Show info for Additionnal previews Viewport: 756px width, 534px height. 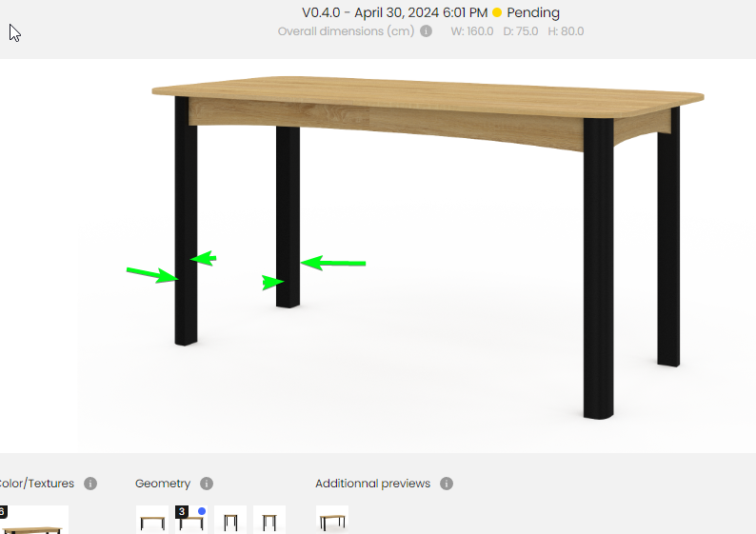447,484
